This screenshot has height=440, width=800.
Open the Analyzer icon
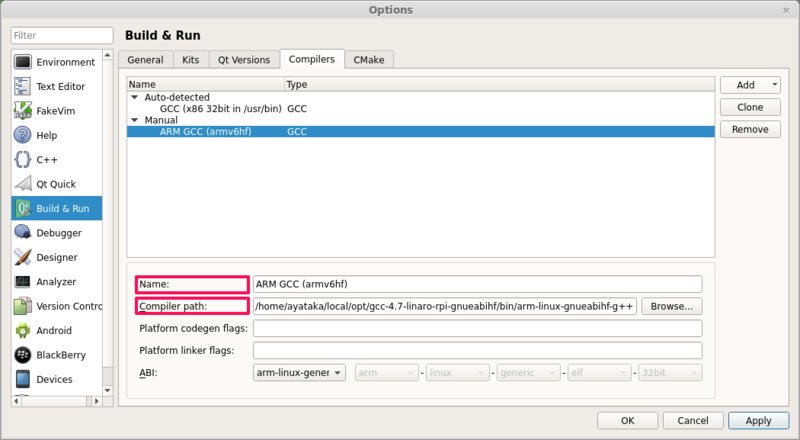pyautogui.click(x=22, y=282)
